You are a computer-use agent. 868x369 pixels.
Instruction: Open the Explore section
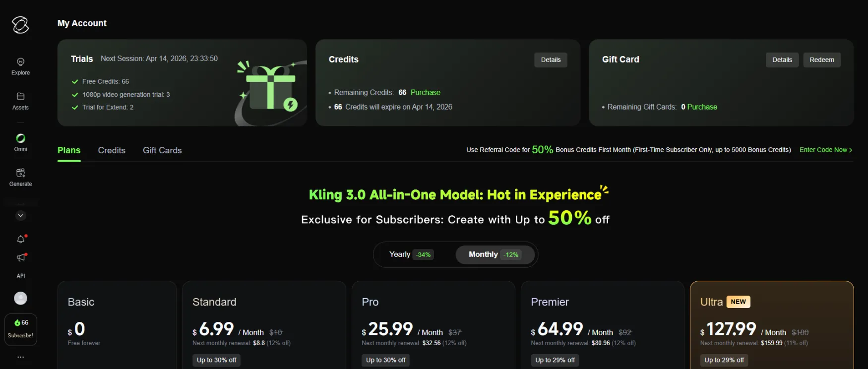point(20,66)
